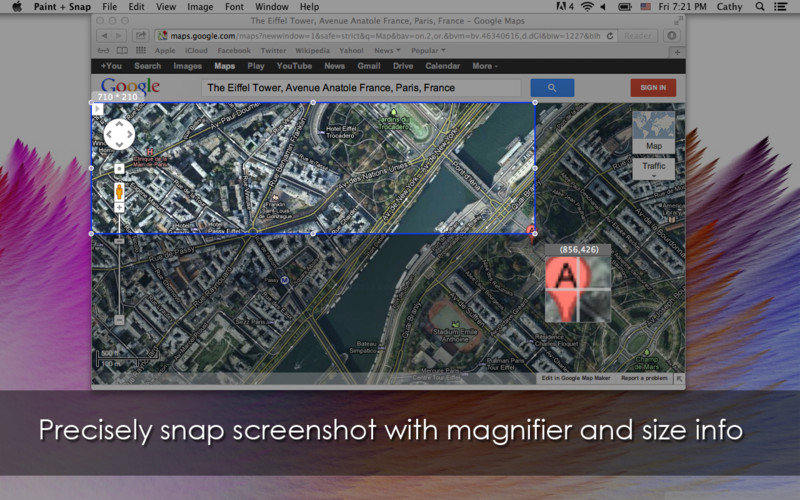This screenshot has height=500, width=800.
Task: Open the Edit menu
Action: pyautogui.click(x=136, y=7)
